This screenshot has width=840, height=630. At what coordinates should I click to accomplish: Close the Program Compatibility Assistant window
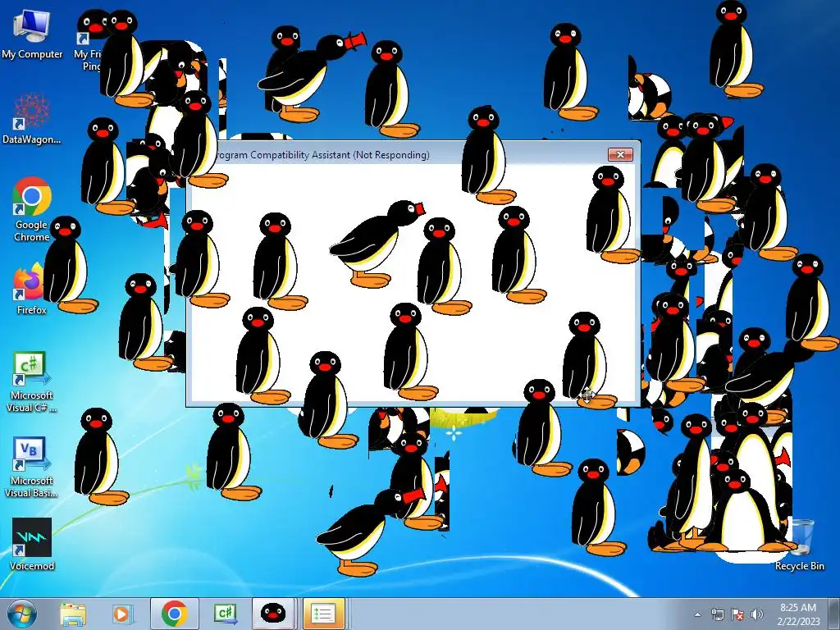point(620,154)
